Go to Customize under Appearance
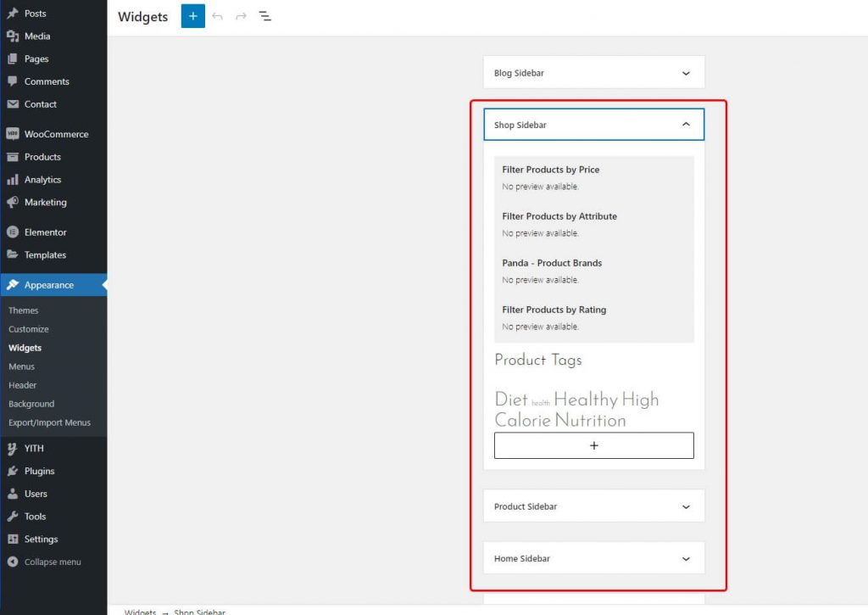Screen dimensions: 868x615 29,329
